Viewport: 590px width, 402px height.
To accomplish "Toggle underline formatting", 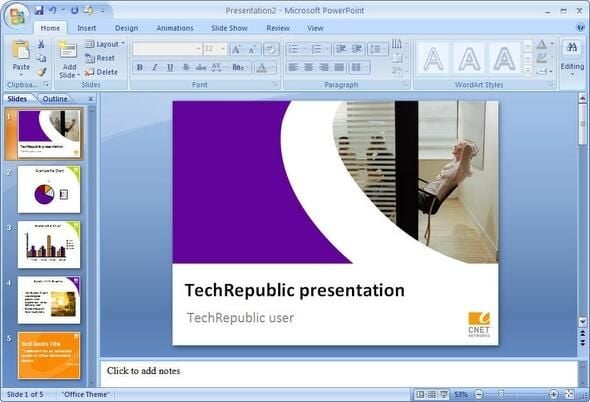I will (x=170, y=67).
